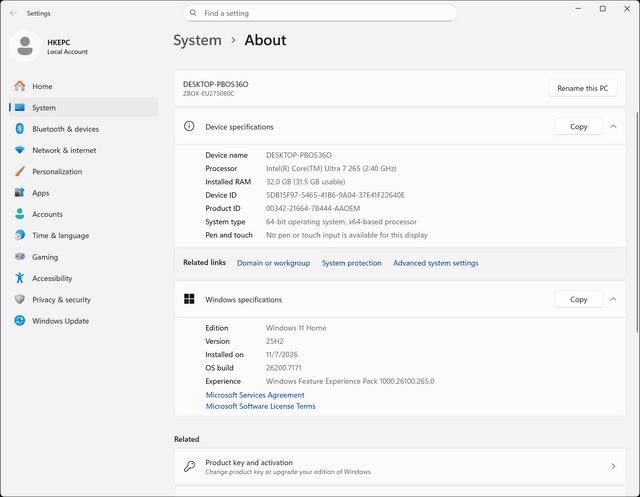Click the Windows logo beside Windows specifications
Image resolution: width=640 pixels, height=497 pixels.
pyautogui.click(x=189, y=299)
